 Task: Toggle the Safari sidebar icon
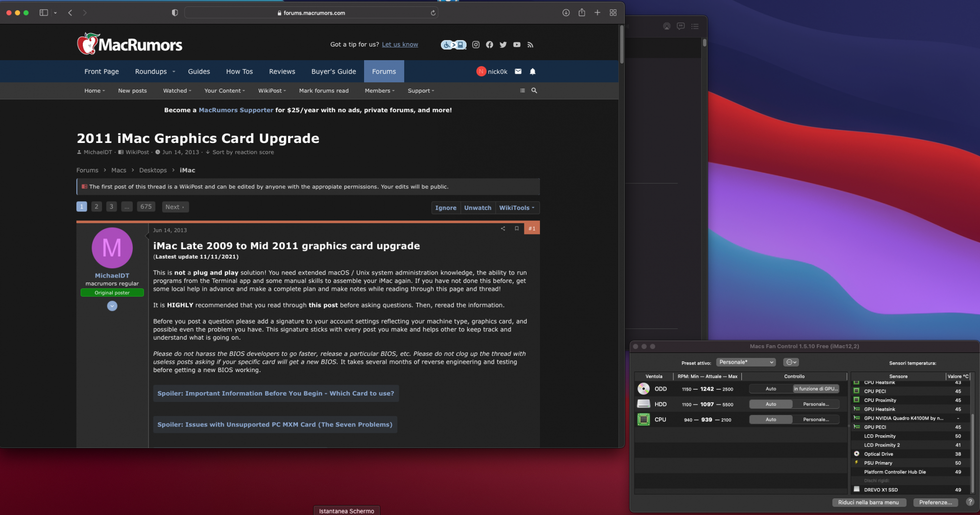pyautogui.click(x=44, y=13)
